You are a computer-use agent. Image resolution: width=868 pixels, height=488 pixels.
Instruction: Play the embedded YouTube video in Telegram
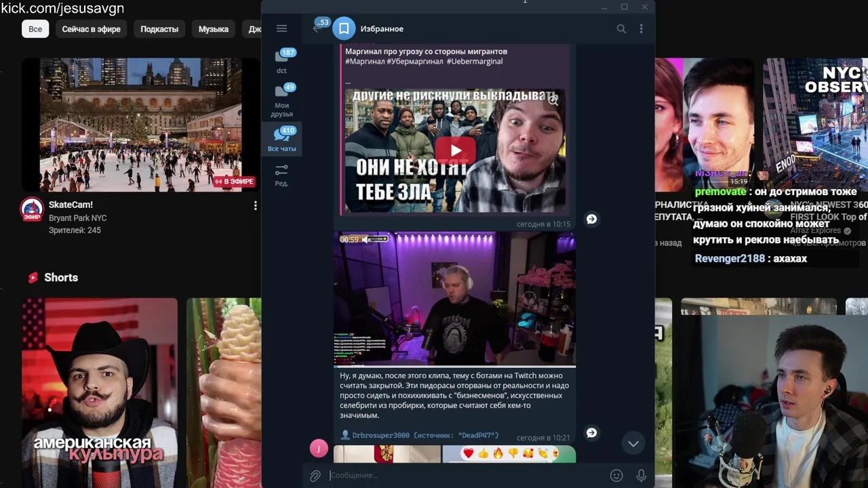click(x=455, y=150)
